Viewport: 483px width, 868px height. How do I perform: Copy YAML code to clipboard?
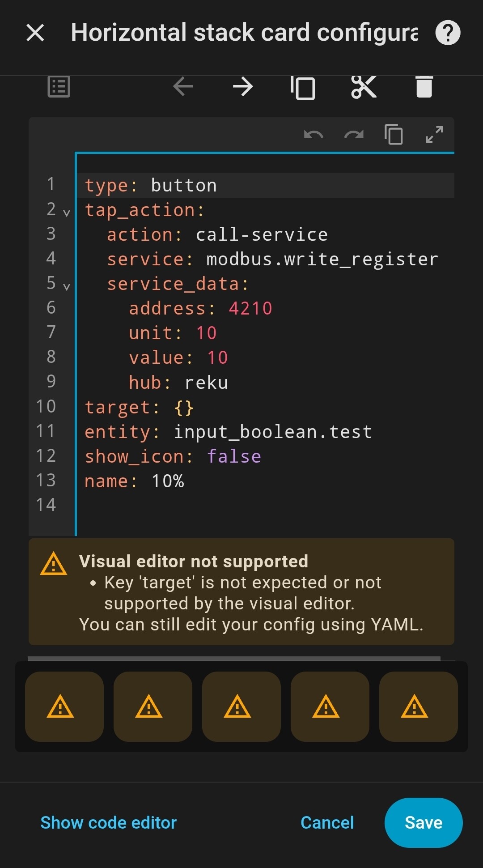394,135
